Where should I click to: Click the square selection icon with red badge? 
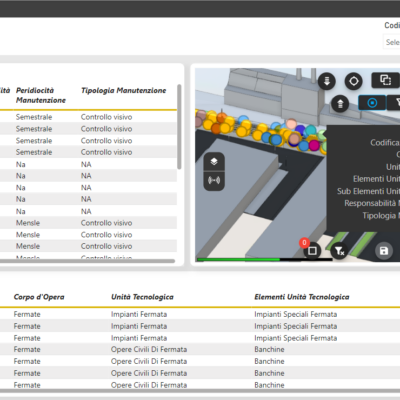click(312, 250)
